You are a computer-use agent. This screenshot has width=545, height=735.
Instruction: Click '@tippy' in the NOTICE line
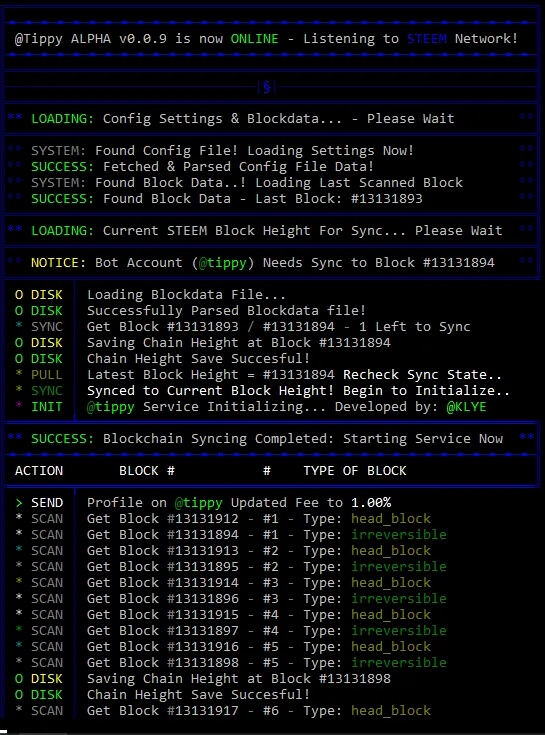pos(222,262)
